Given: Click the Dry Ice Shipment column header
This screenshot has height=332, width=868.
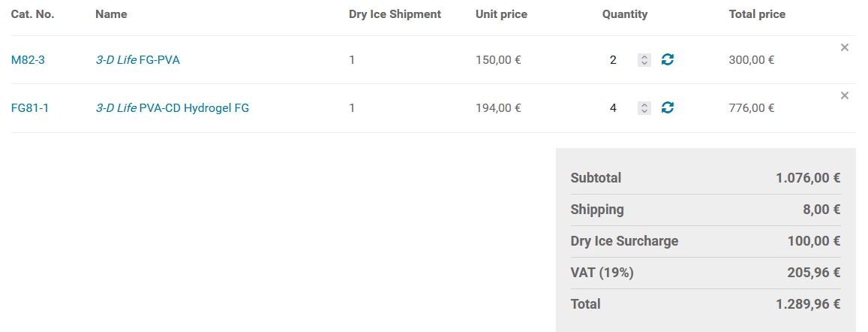Looking at the screenshot, I should coord(395,14).
